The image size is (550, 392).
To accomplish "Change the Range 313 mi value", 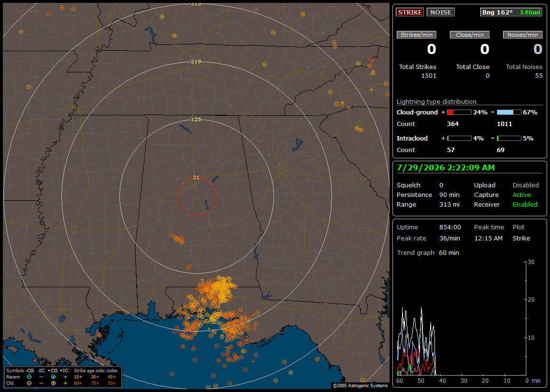I will point(449,204).
